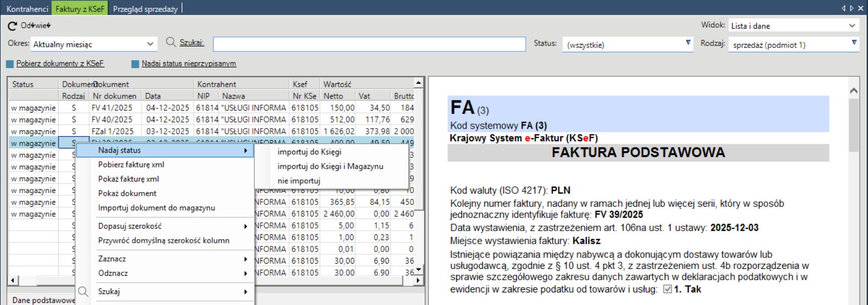The image size is (868, 305).
Task: Open the Widok view dropdown
Action: pyautogui.click(x=852, y=26)
